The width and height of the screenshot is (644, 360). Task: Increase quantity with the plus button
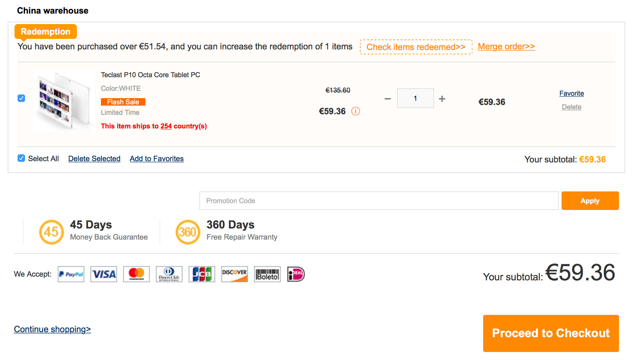pos(442,99)
